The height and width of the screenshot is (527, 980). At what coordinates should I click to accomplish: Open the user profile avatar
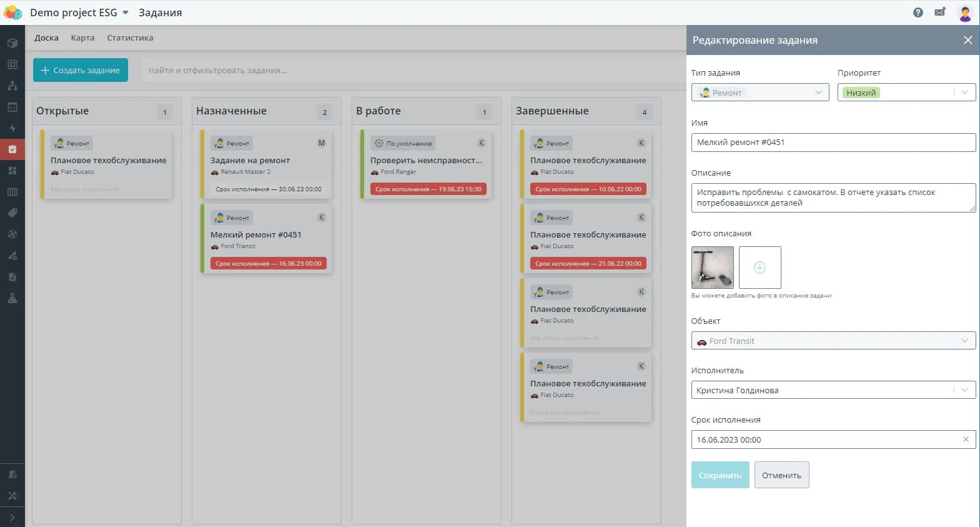[964, 13]
